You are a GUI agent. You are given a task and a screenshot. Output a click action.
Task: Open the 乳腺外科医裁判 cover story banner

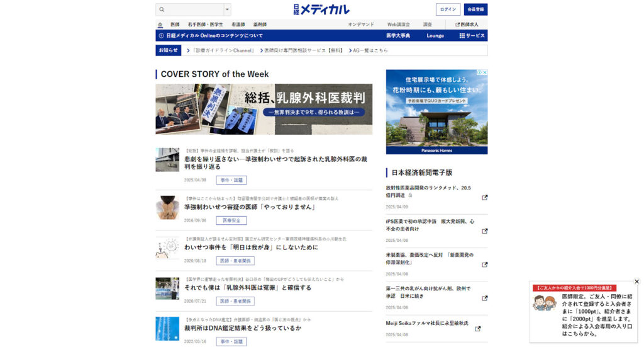264,109
